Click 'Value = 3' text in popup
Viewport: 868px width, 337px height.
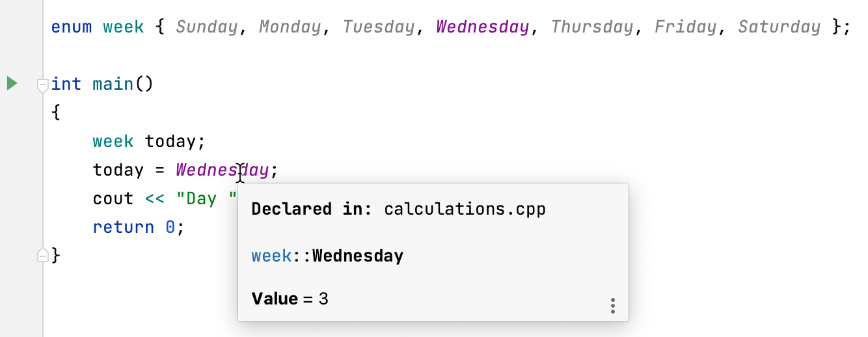coord(290,299)
